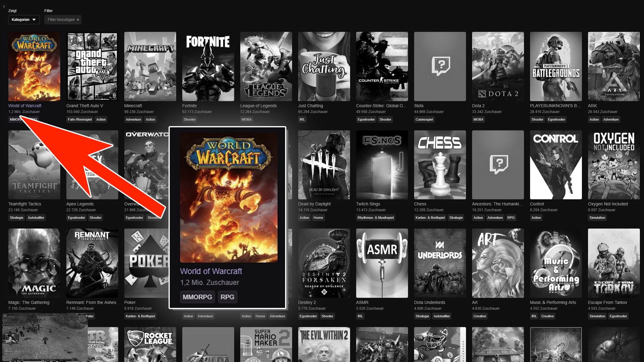Open the Chess category cover
644x362 pixels.
440,165
